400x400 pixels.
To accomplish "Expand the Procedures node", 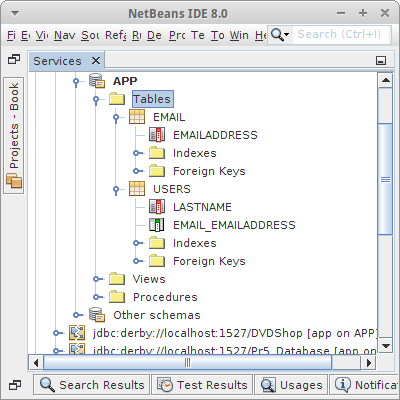I will (x=97, y=297).
